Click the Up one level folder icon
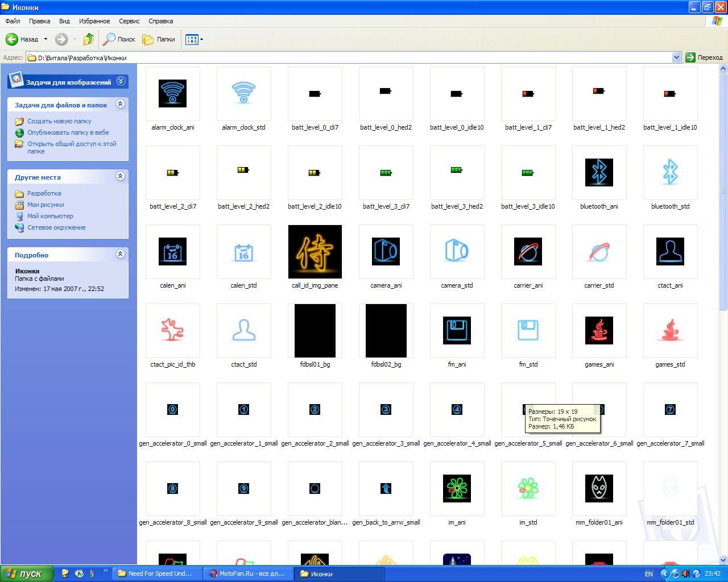Image resolution: width=728 pixels, height=582 pixels. point(88,39)
